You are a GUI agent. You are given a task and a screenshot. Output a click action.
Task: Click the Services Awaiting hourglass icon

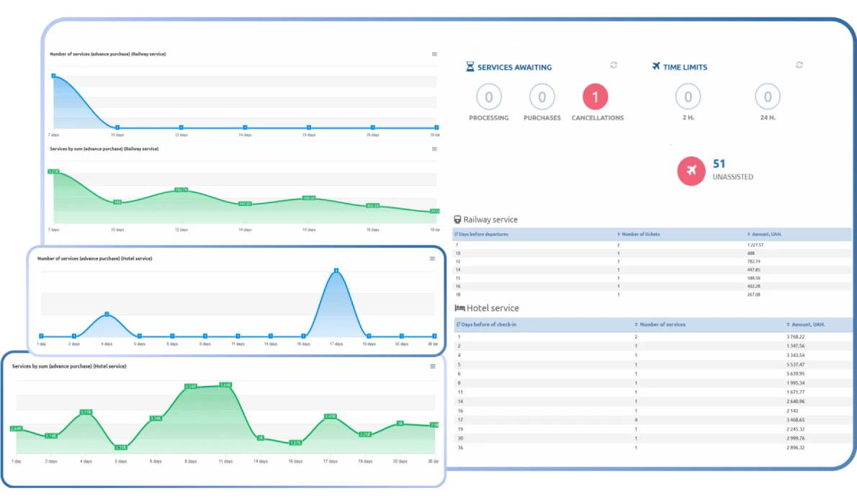click(x=470, y=67)
